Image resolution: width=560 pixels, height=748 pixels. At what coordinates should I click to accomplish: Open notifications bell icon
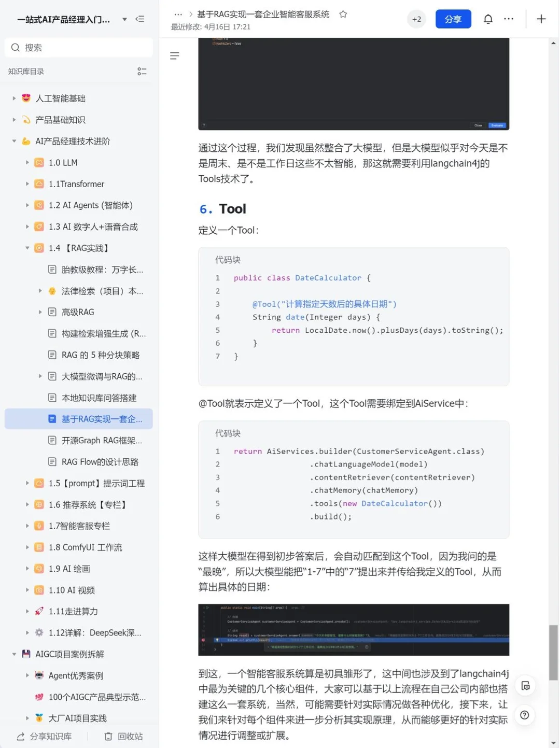[488, 19]
